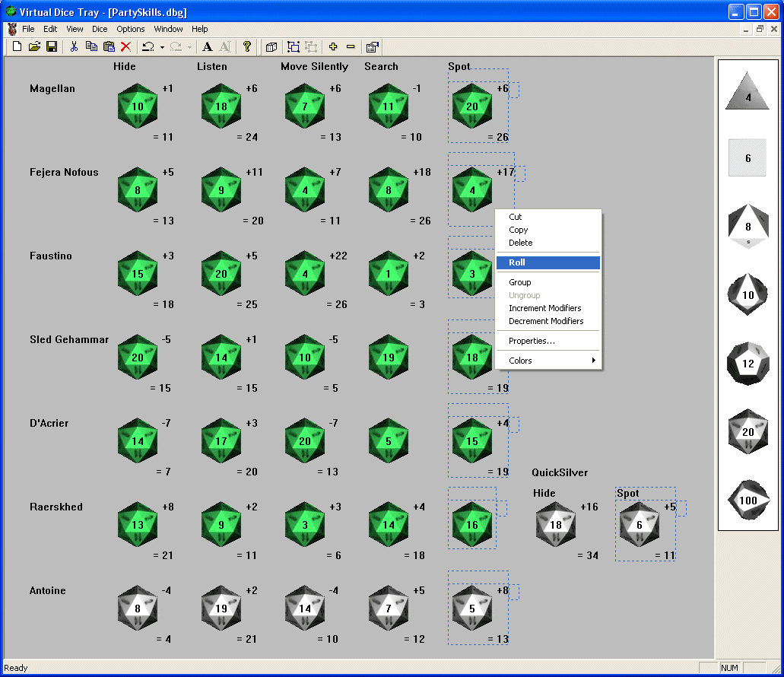Choose Group in the context menu

(x=548, y=282)
